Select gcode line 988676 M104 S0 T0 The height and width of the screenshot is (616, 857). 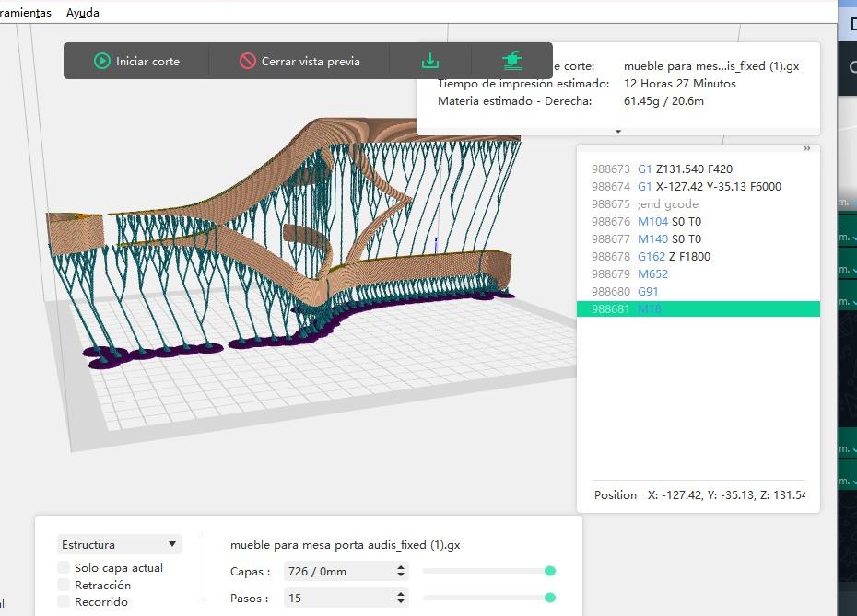(698, 221)
